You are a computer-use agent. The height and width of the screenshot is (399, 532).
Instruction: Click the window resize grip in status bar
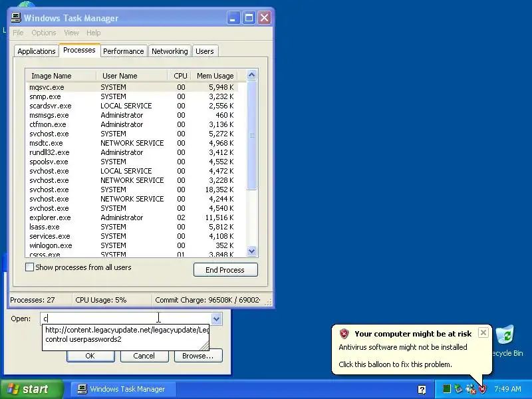pyautogui.click(x=268, y=302)
